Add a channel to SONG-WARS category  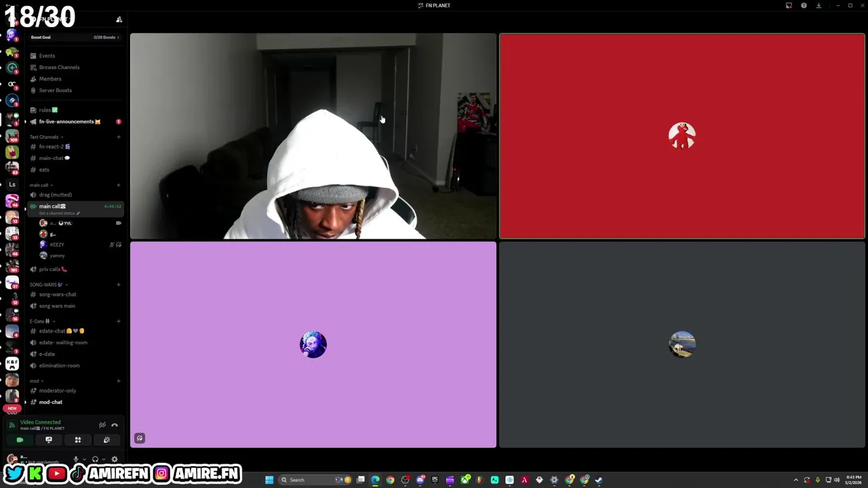point(118,285)
